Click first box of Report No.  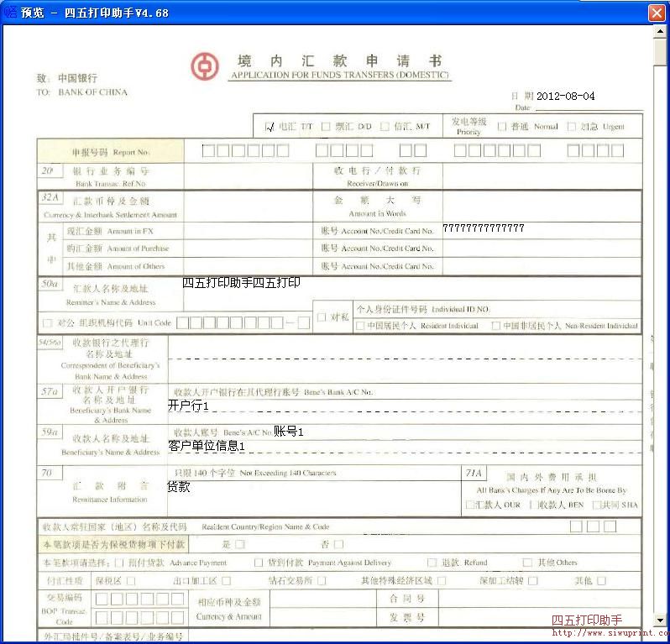208,150
